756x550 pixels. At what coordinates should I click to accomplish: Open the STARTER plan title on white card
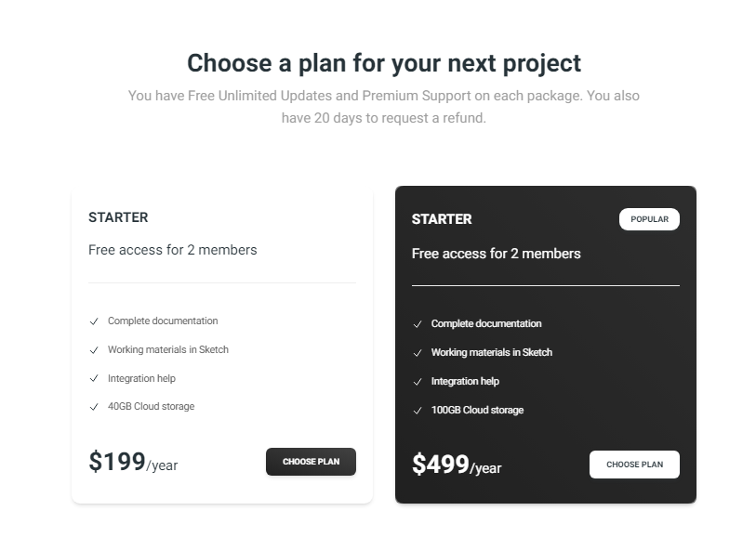pyautogui.click(x=118, y=217)
